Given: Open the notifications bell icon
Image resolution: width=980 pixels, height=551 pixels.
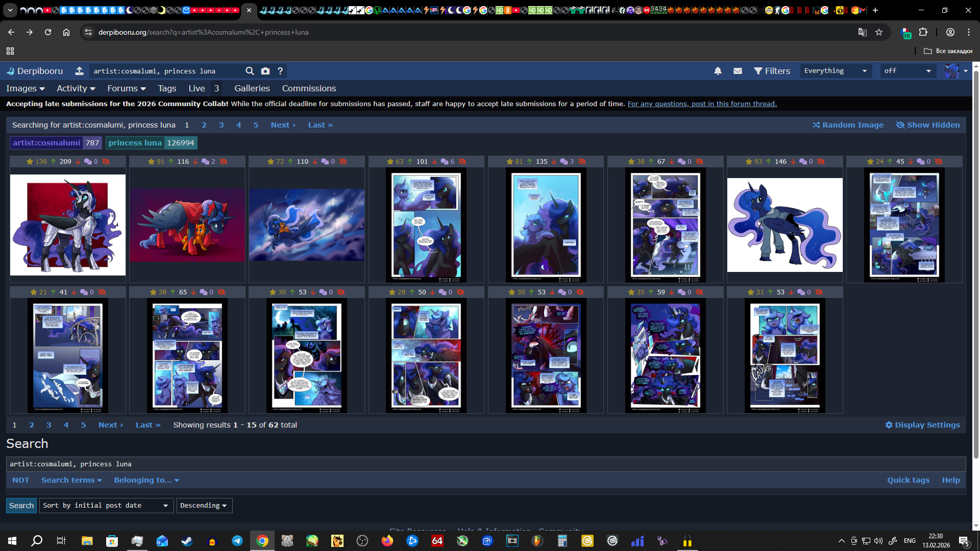Looking at the screenshot, I should point(718,71).
